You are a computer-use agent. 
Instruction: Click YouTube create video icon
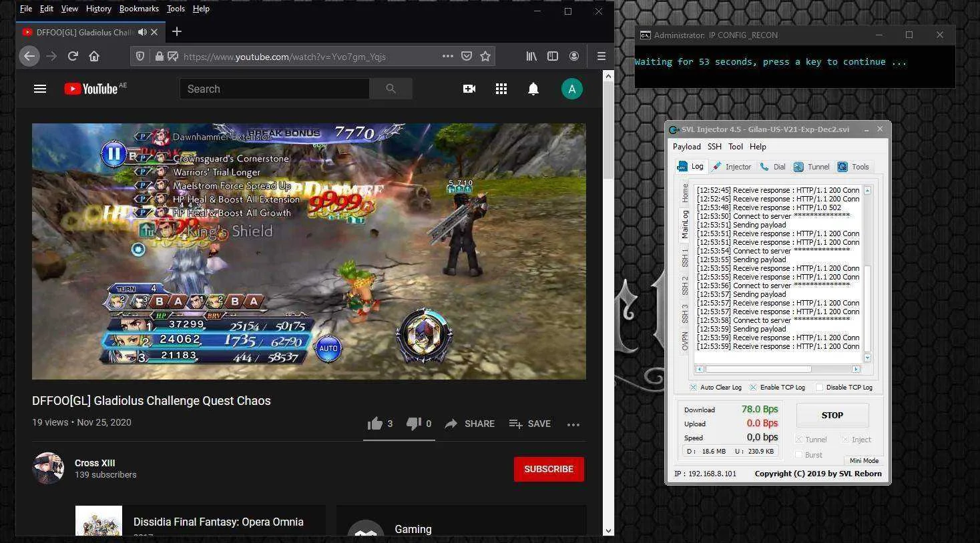(x=469, y=89)
